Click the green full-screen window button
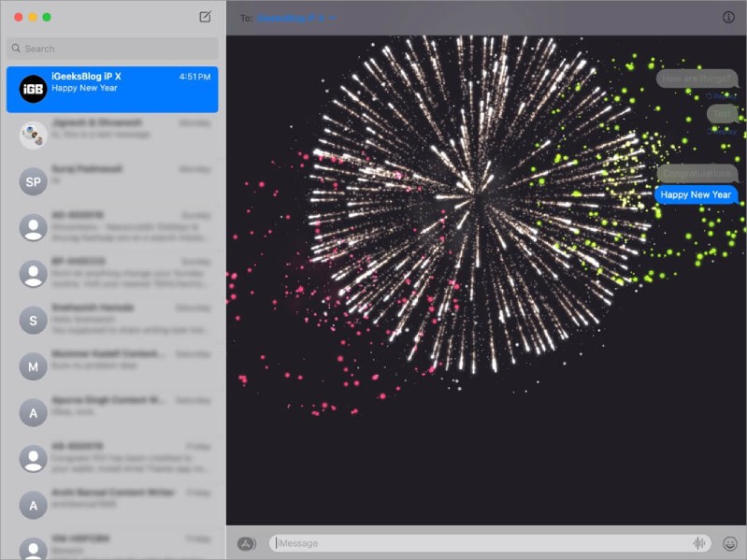This screenshot has height=560, width=747. point(47,17)
